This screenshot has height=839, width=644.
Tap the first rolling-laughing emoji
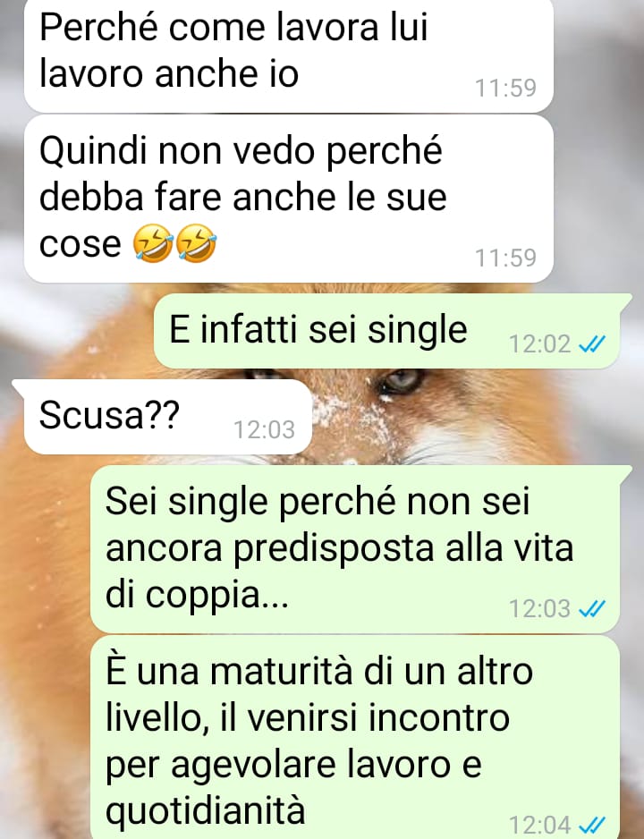click(152, 243)
